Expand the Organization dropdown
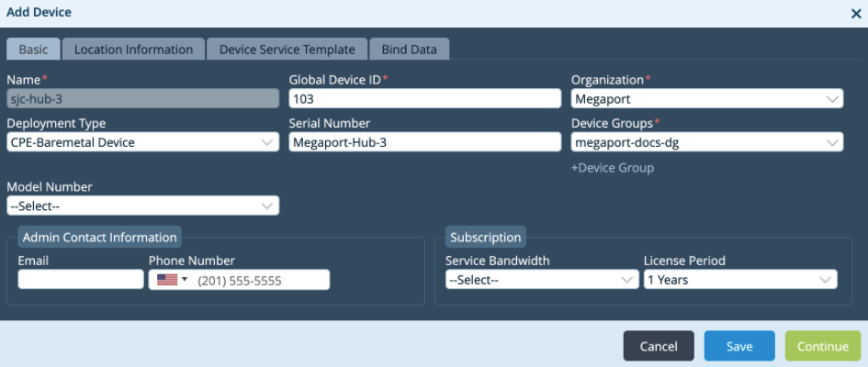 (x=706, y=99)
